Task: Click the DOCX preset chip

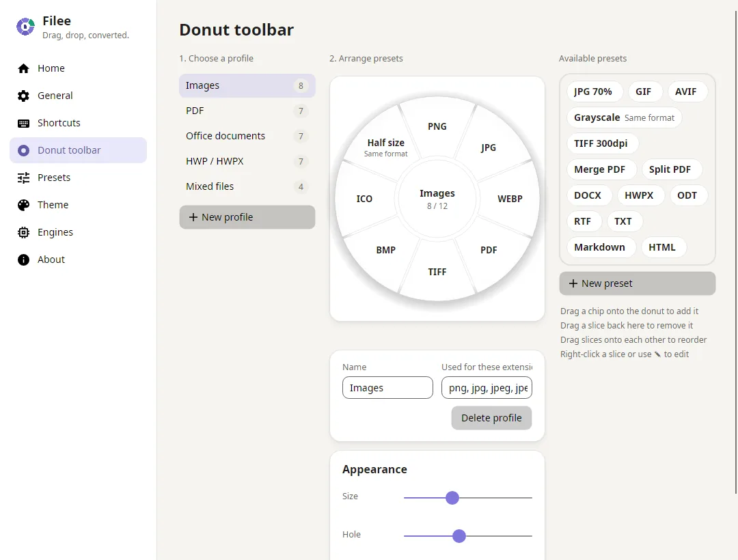Action: (x=588, y=195)
